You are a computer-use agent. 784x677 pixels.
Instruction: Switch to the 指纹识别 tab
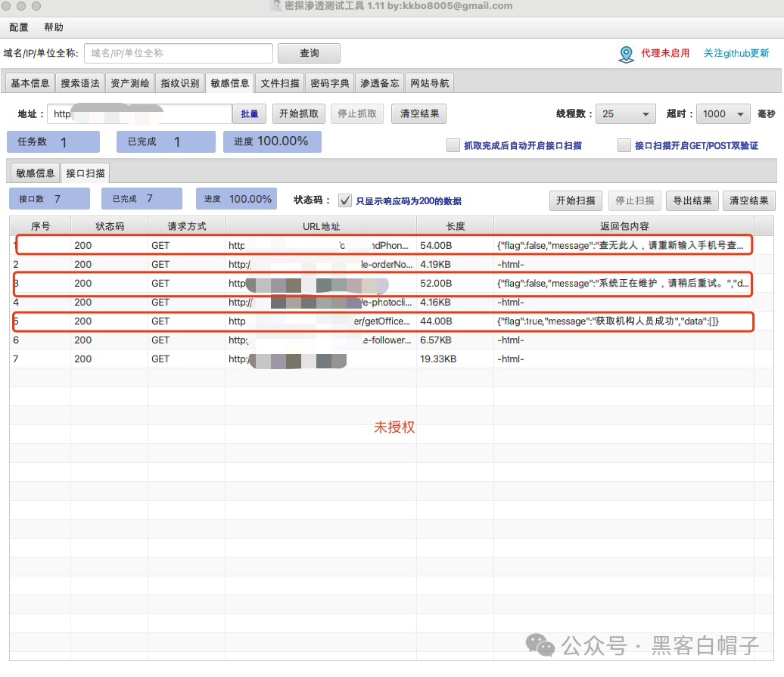click(x=180, y=83)
